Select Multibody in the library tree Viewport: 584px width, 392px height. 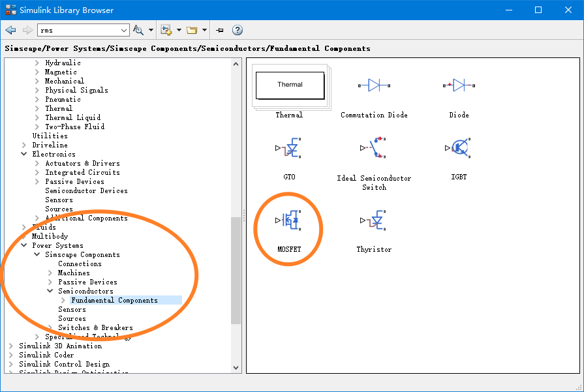(x=50, y=236)
